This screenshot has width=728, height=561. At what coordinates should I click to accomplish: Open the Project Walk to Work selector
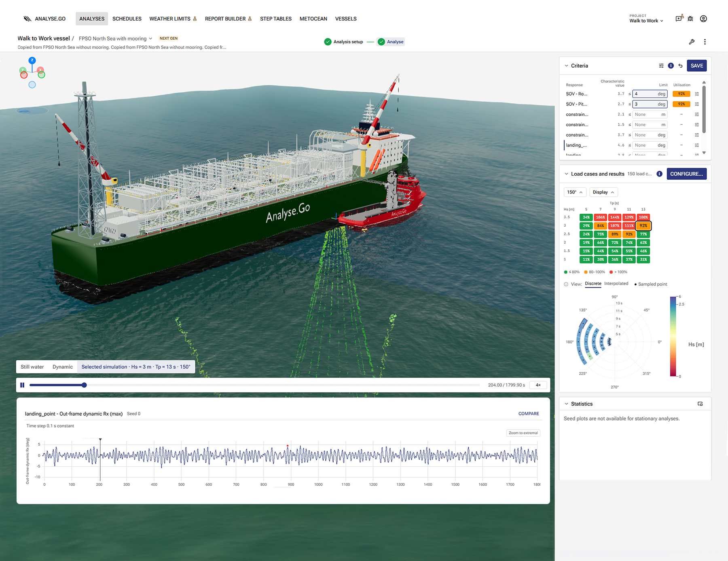click(646, 19)
